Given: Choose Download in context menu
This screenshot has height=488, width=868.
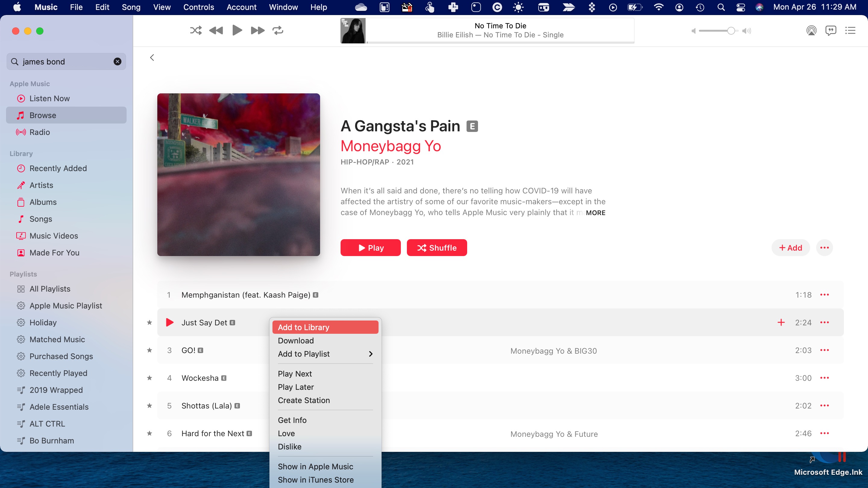Looking at the screenshot, I should (325, 340).
